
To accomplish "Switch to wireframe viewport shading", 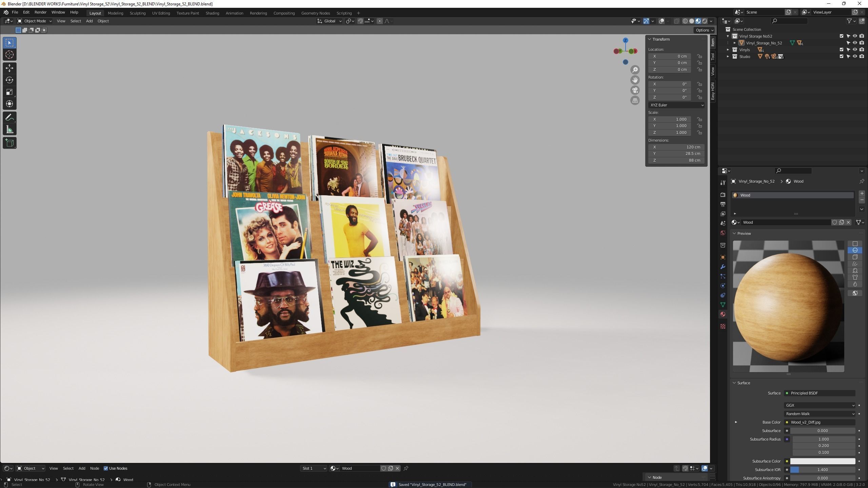I will [x=685, y=21].
